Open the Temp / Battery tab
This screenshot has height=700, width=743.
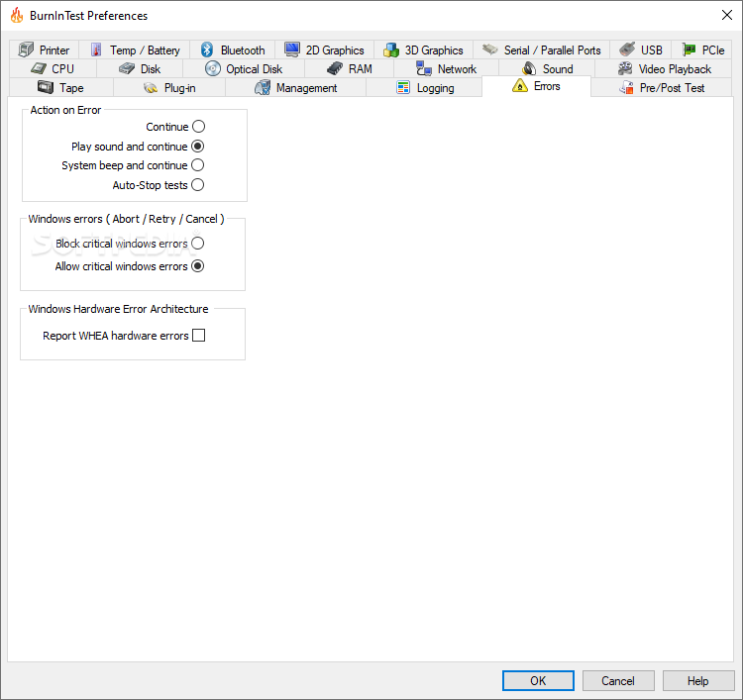[x=134, y=50]
